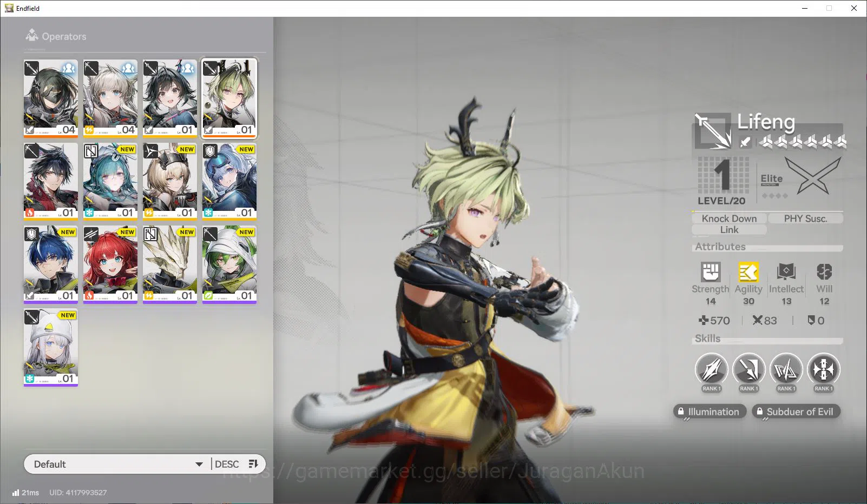Click the Skills section header
Screen dimensions: 867x504
pos(707,339)
